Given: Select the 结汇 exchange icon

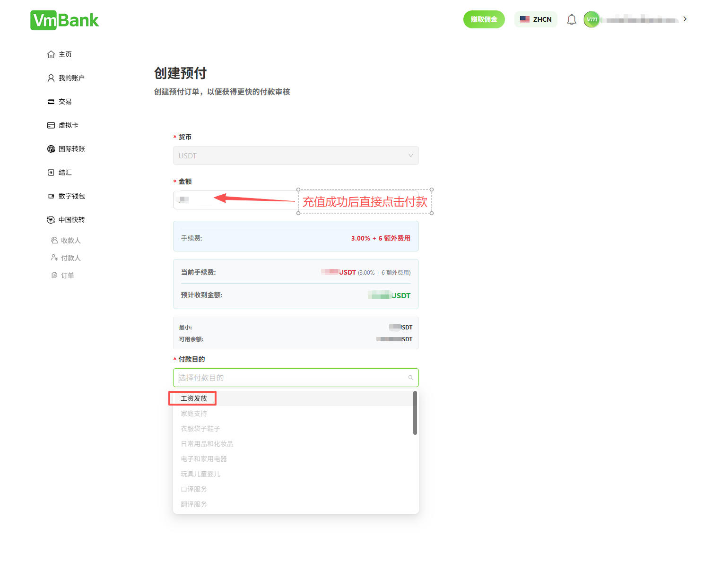Looking at the screenshot, I should (x=51, y=172).
